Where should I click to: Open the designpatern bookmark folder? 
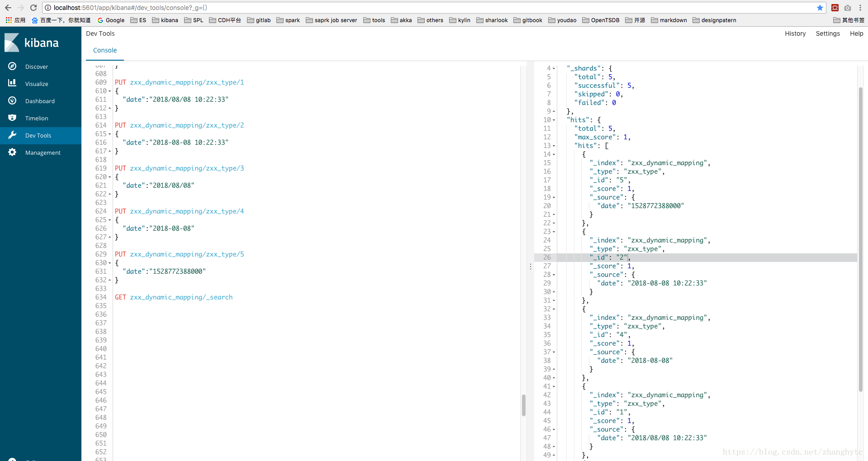click(714, 20)
